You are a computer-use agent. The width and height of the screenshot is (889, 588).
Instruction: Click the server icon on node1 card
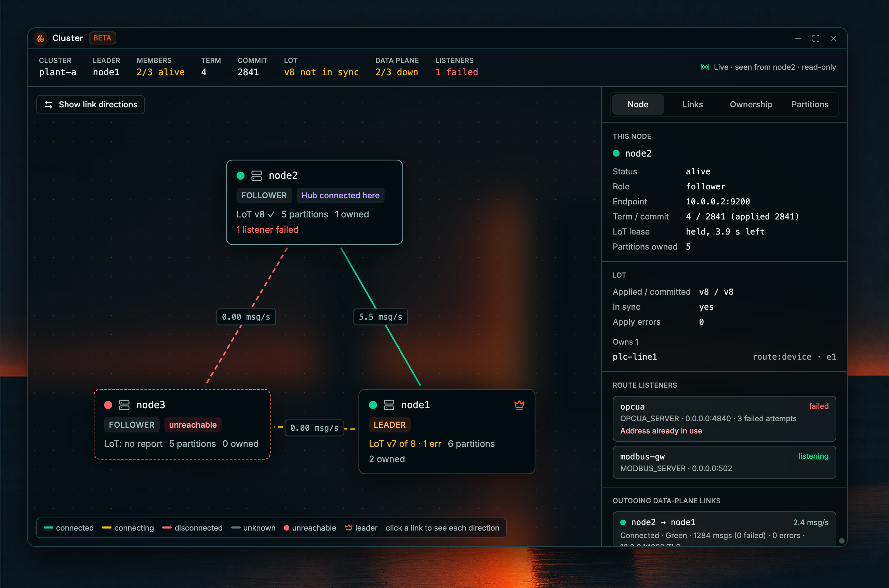389,405
